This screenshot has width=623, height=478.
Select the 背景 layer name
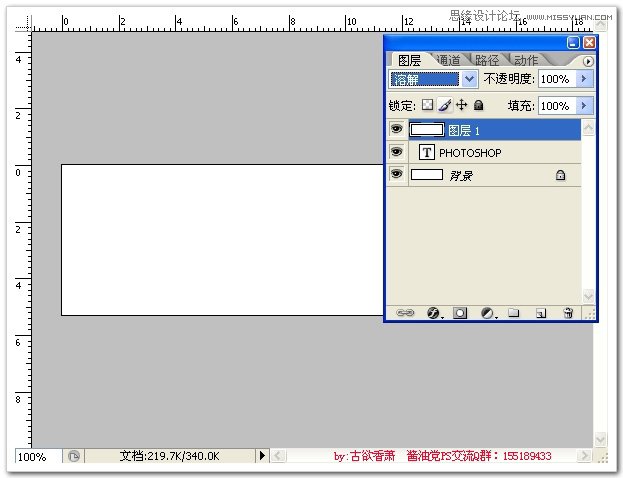tap(461, 175)
